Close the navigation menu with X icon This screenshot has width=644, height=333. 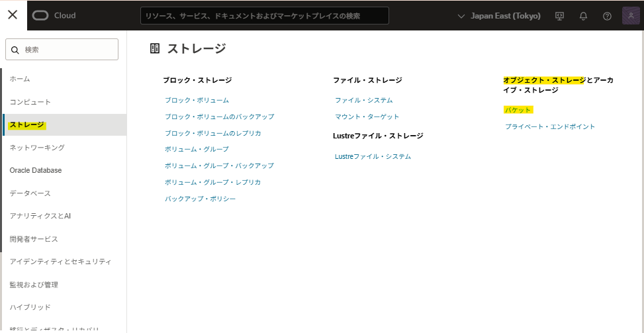coord(13,15)
